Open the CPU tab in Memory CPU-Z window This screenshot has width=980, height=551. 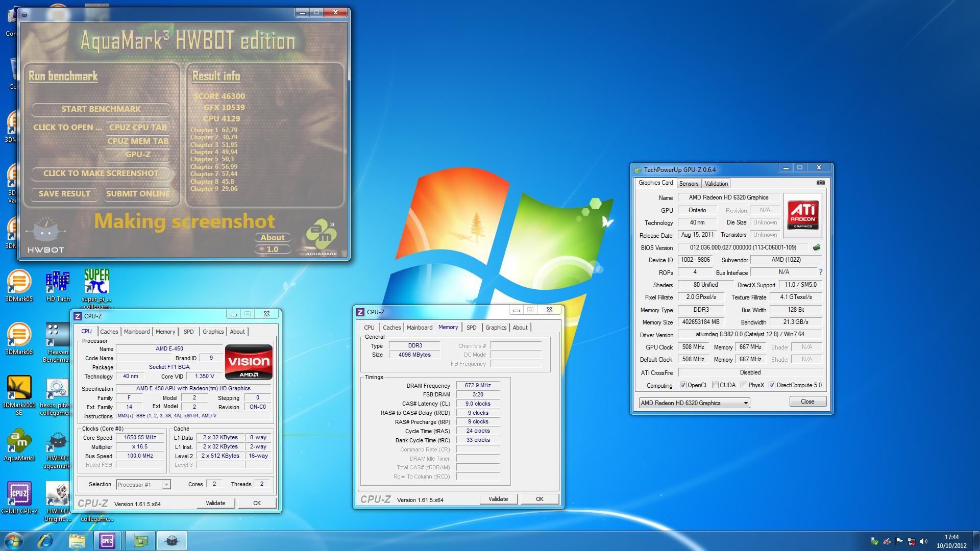pos(369,328)
